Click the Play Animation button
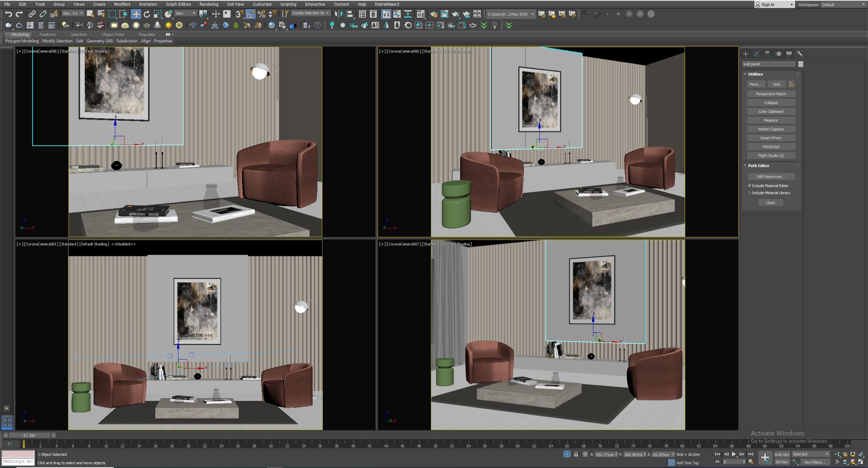Viewport: 868px width, 468px height. (734, 454)
